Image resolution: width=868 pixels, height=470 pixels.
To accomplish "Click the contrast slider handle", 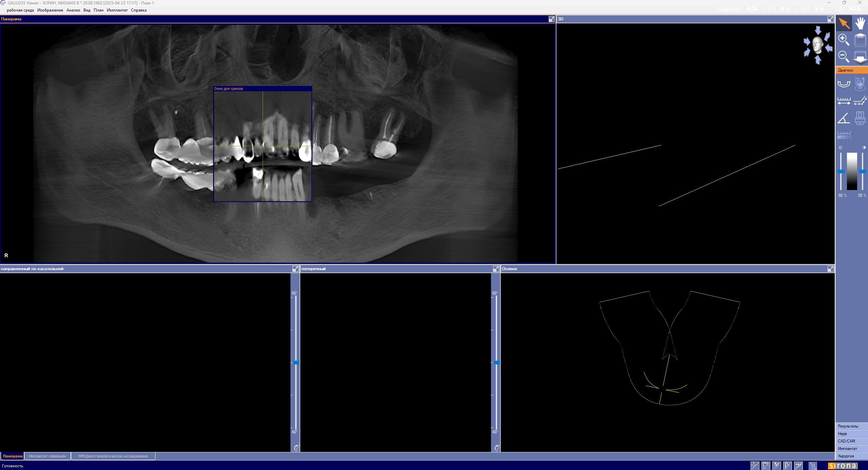I will [x=863, y=172].
